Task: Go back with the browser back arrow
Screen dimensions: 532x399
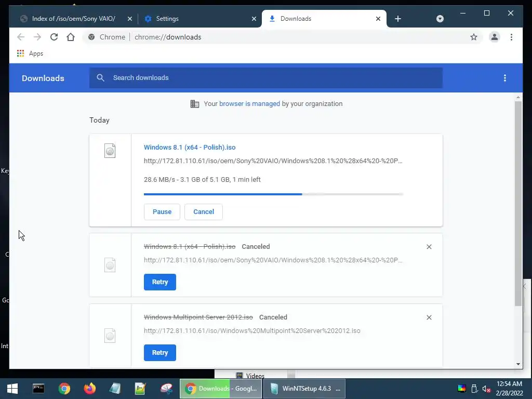Action: tap(21, 37)
